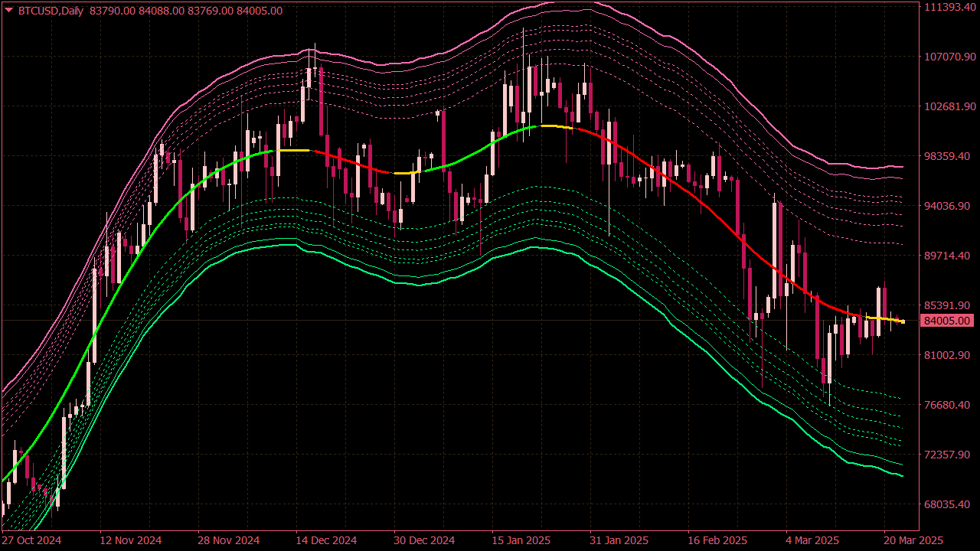The width and height of the screenshot is (980, 551).
Task: Click the 14 Dec 2024 date label
Action: pos(327,540)
